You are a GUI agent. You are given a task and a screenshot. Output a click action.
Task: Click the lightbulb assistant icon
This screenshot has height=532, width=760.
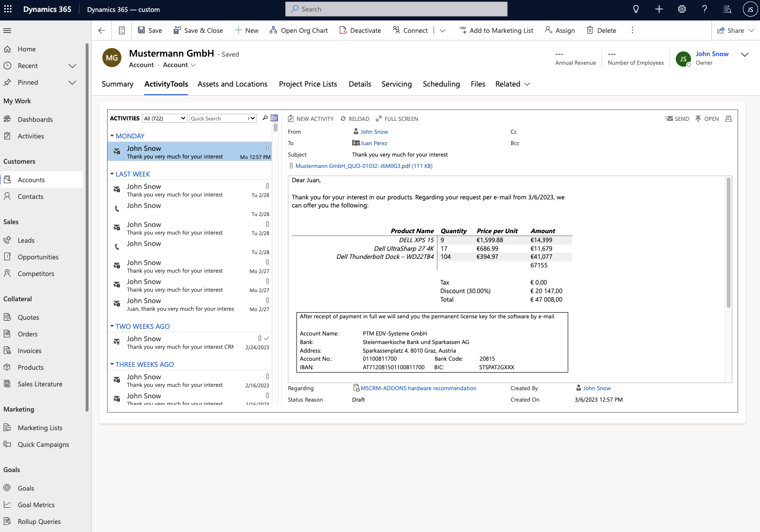pos(636,9)
